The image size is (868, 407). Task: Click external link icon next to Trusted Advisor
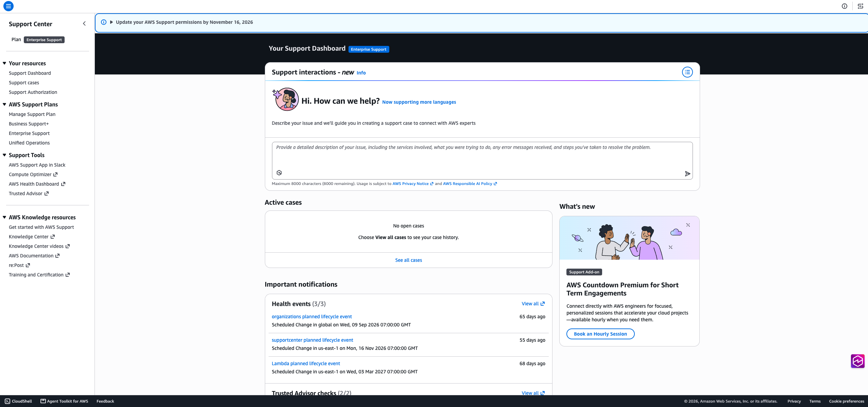click(x=47, y=193)
